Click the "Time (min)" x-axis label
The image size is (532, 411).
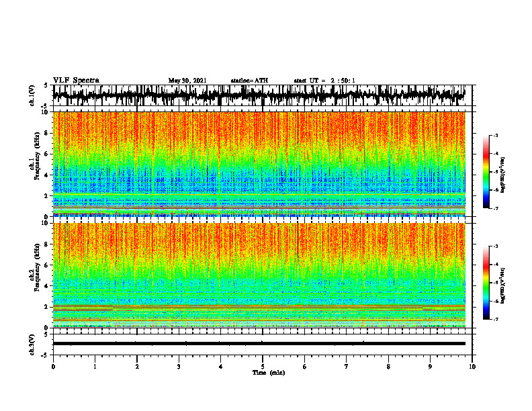click(269, 373)
